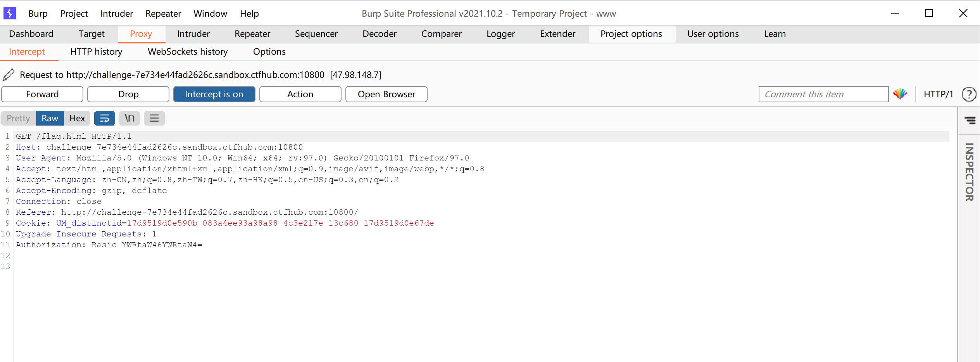Open the Project menu
This screenshot has height=362, width=980.
coord(74,14)
